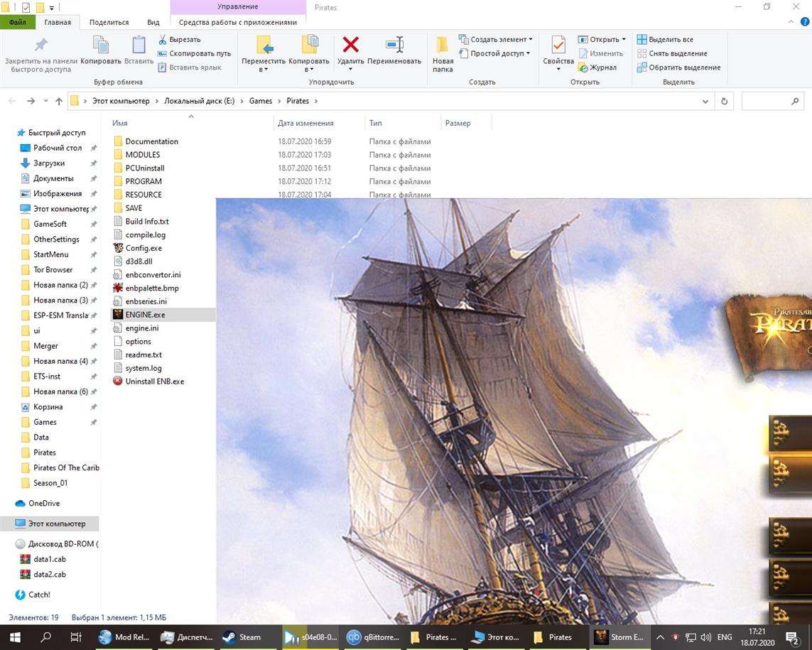Click the Explorer search box
The width and height of the screenshot is (812, 650).
tap(772, 102)
